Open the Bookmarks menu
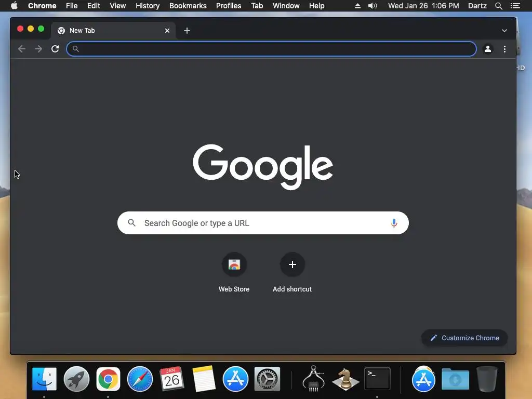The width and height of the screenshot is (532, 399). 188,6
